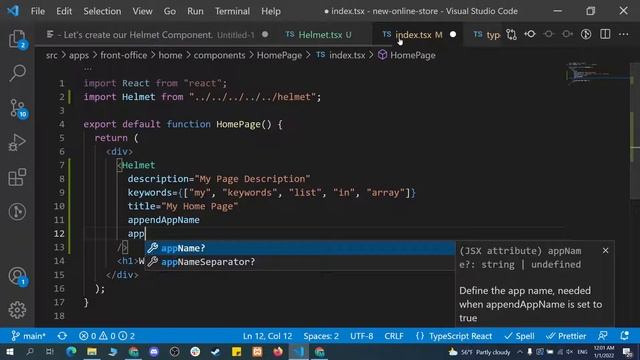
Task: Open the Extensions view
Action: pyautogui.click(x=17, y=177)
